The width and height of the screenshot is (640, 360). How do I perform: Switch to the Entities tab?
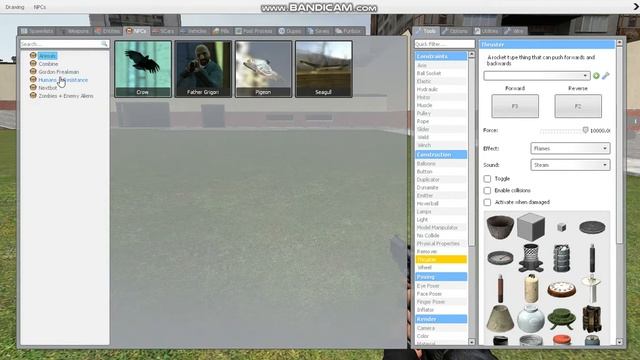108,31
